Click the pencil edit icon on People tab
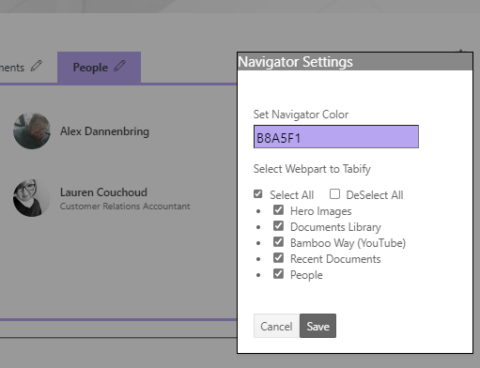This screenshot has width=480, height=368. (x=120, y=66)
